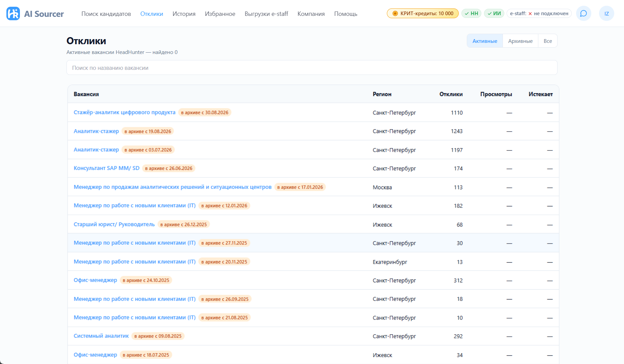
Task: Switch to the Архивные filter
Action: coord(520,41)
